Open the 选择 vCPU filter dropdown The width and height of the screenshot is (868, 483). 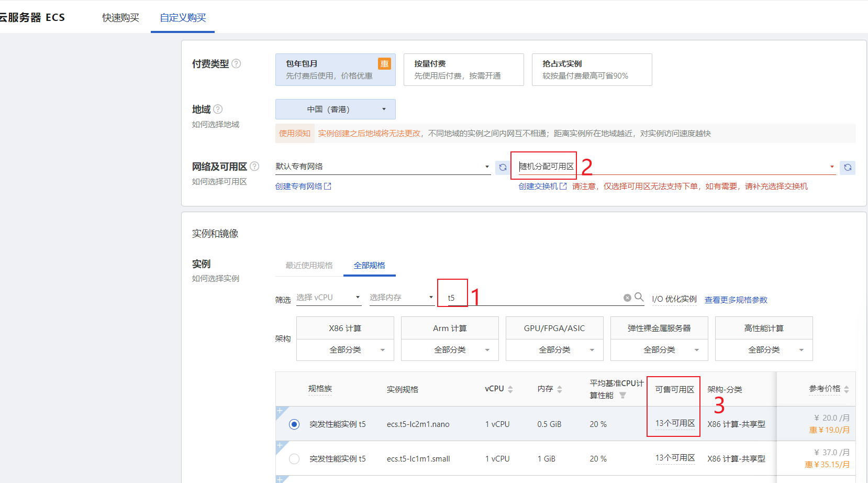329,298
